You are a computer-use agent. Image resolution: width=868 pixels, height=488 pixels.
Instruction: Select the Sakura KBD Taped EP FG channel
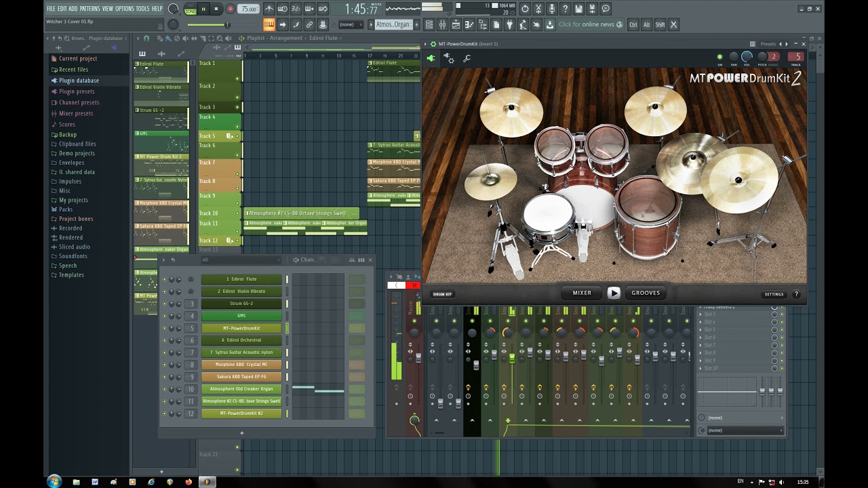tap(241, 377)
